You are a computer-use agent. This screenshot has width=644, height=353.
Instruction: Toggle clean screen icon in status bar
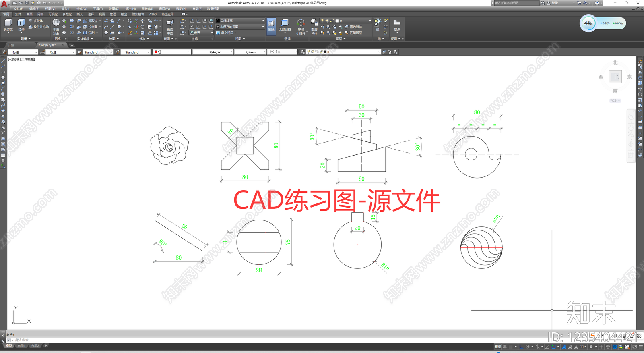(x=635, y=347)
